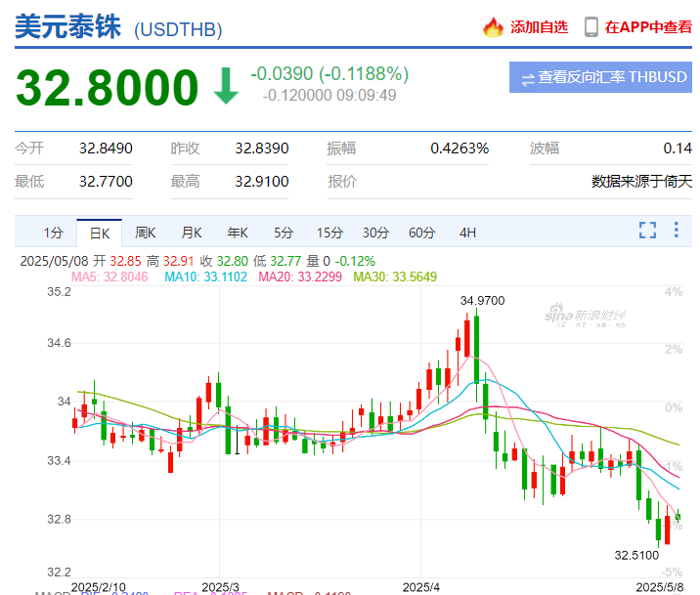Click the 振幅 value 0.4263%

pos(459,149)
